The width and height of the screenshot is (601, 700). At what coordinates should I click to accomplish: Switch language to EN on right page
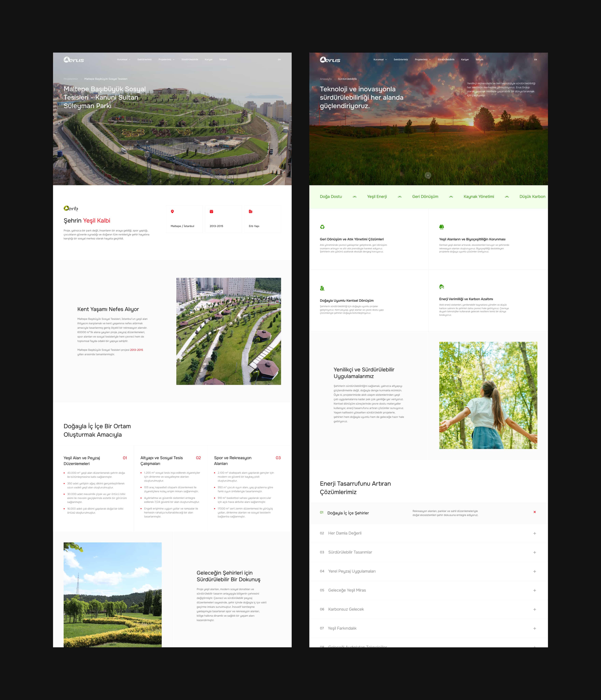click(535, 59)
